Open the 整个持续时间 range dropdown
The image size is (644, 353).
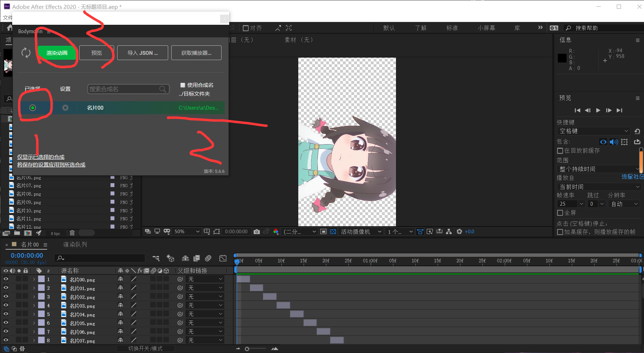(599, 169)
